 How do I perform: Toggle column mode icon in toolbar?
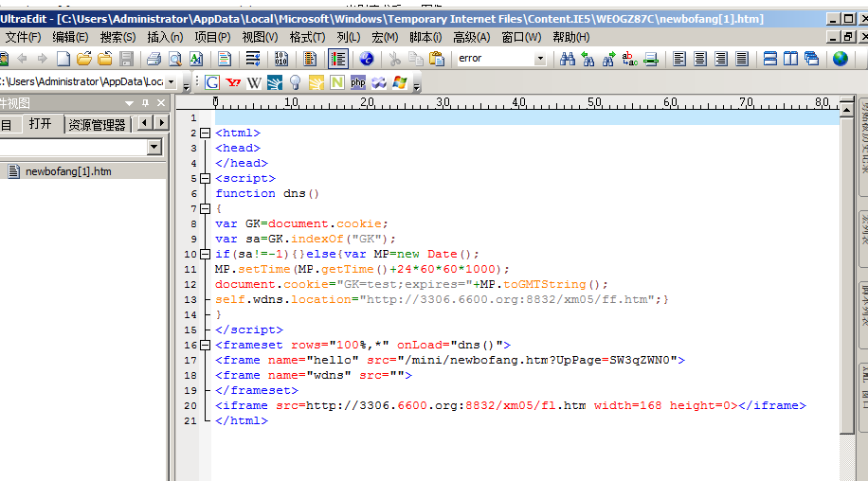(310, 59)
